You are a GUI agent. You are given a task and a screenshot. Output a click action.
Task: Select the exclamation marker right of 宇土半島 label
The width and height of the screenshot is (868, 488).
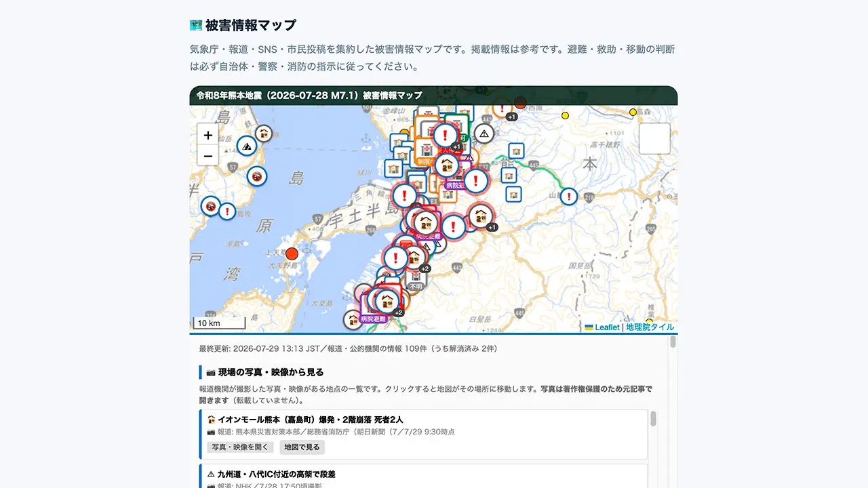(405, 196)
